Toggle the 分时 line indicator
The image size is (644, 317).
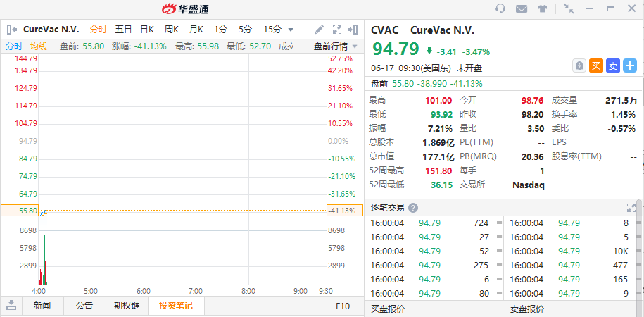14,46
